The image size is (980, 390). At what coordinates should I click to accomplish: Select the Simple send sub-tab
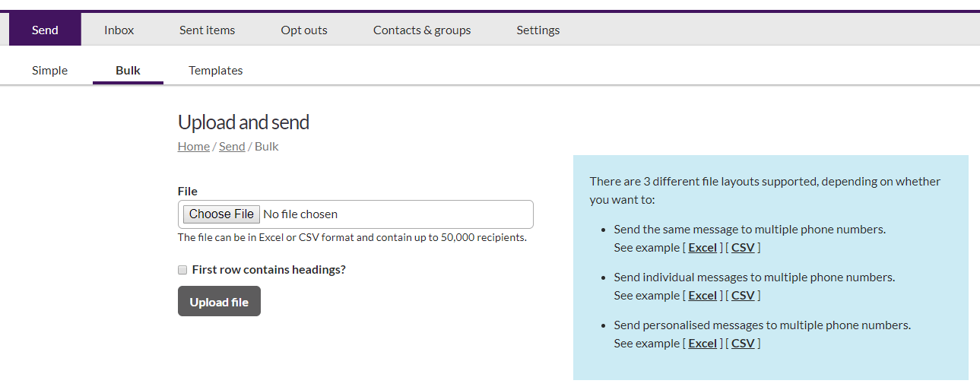(49, 71)
